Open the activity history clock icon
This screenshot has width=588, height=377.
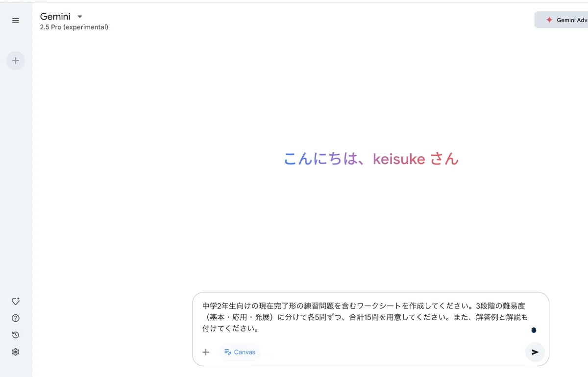[x=16, y=335]
